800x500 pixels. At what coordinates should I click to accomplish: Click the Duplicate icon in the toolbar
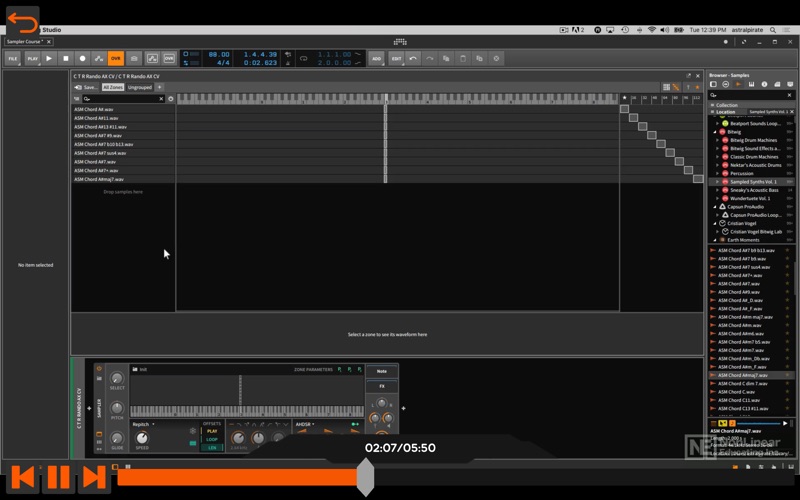pyautogui.click(x=479, y=59)
